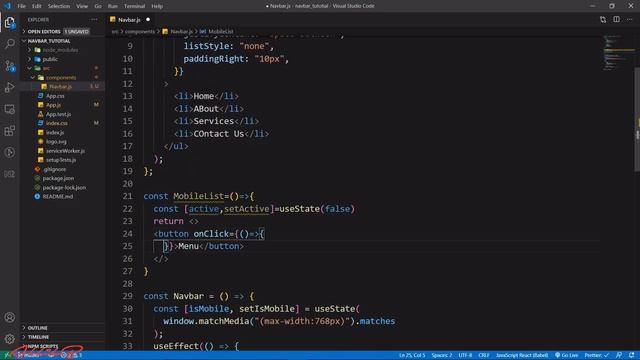Open the Explorer view in activity bar

(x=9, y=22)
